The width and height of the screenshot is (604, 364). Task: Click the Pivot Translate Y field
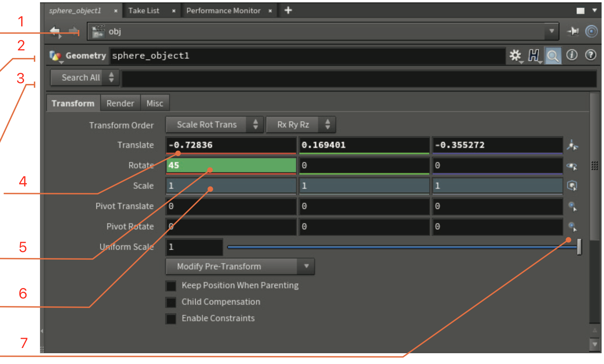point(364,206)
